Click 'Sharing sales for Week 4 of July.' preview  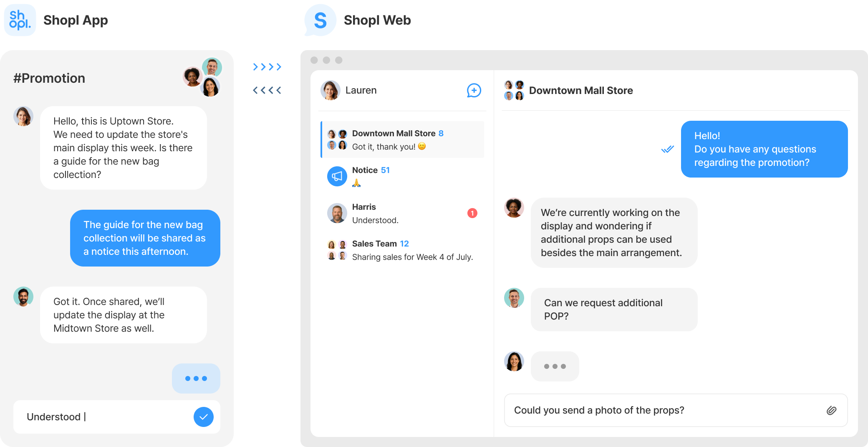tap(412, 257)
